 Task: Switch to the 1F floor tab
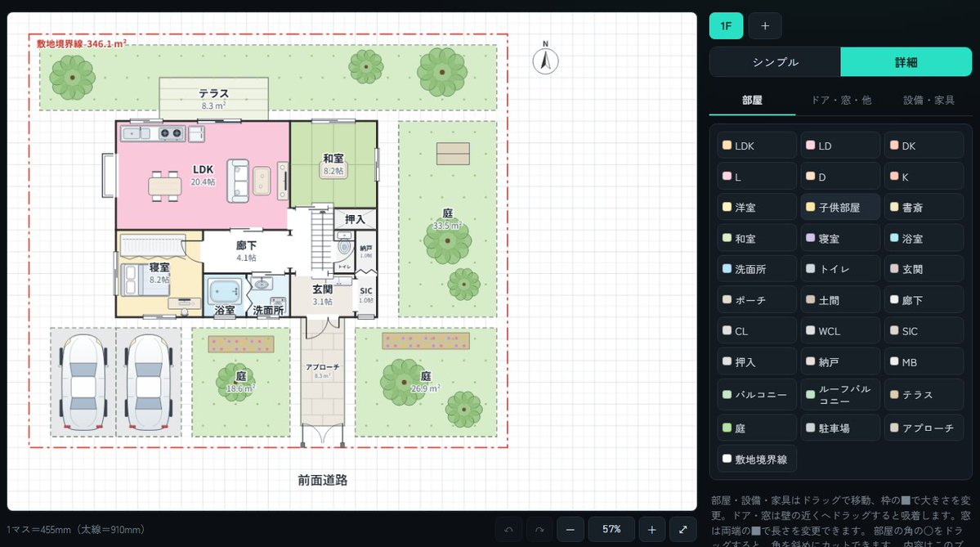click(x=726, y=25)
